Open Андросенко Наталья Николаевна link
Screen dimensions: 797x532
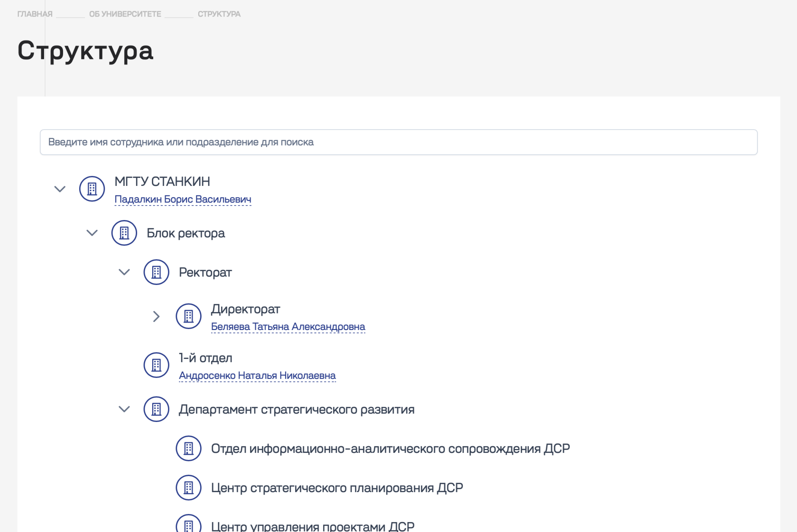tap(257, 376)
